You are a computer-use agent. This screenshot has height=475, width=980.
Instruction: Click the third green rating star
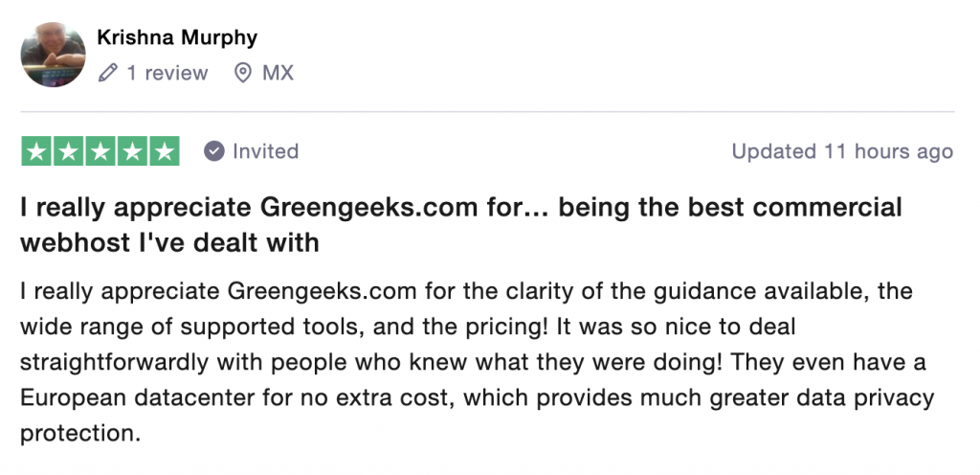tap(100, 151)
